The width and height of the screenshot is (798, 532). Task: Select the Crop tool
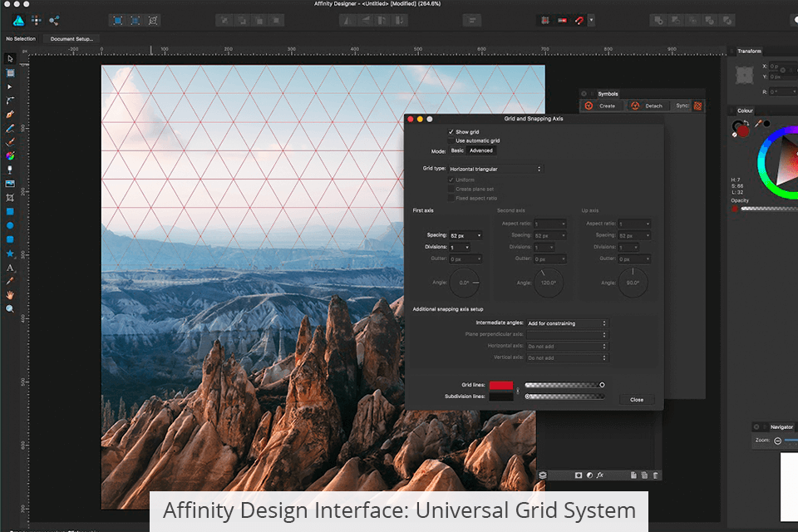tap(10, 197)
